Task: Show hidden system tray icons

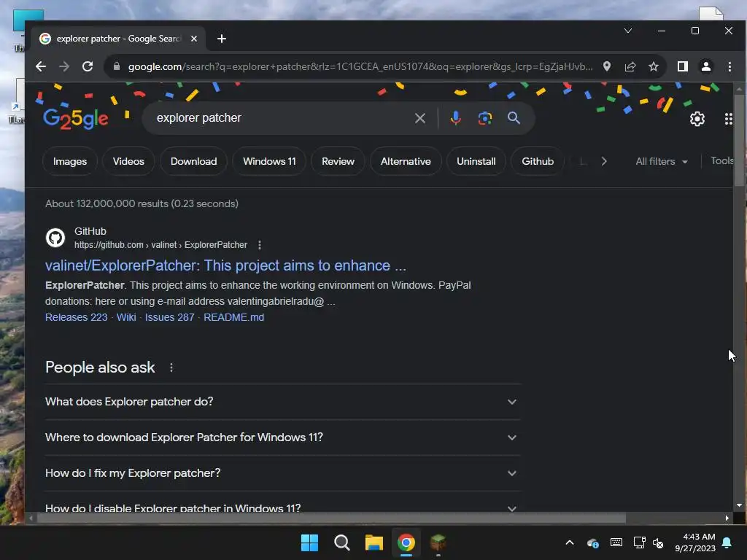Action: point(569,542)
